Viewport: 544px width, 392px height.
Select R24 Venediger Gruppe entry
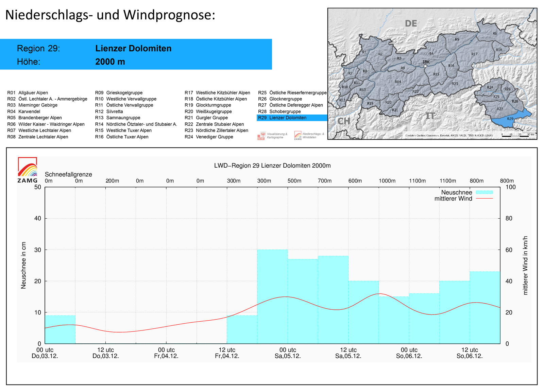tap(209, 137)
